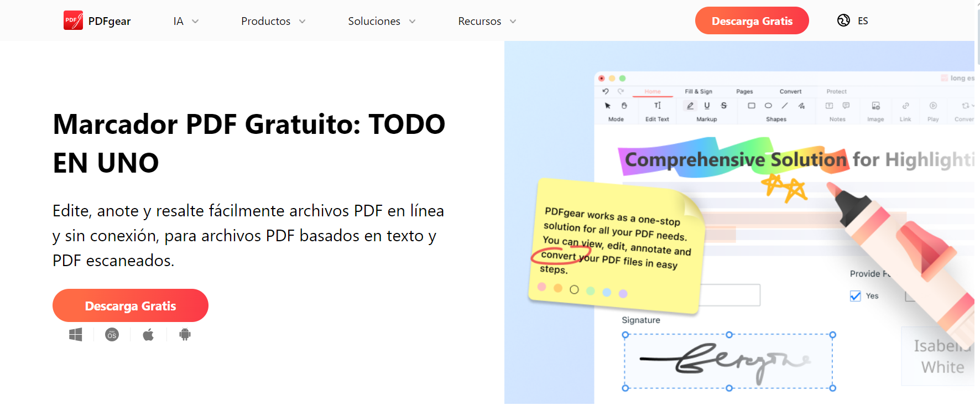Open the Recursos navigation menu
Viewport: 980px width, 405px height.
(x=479, y=21)
